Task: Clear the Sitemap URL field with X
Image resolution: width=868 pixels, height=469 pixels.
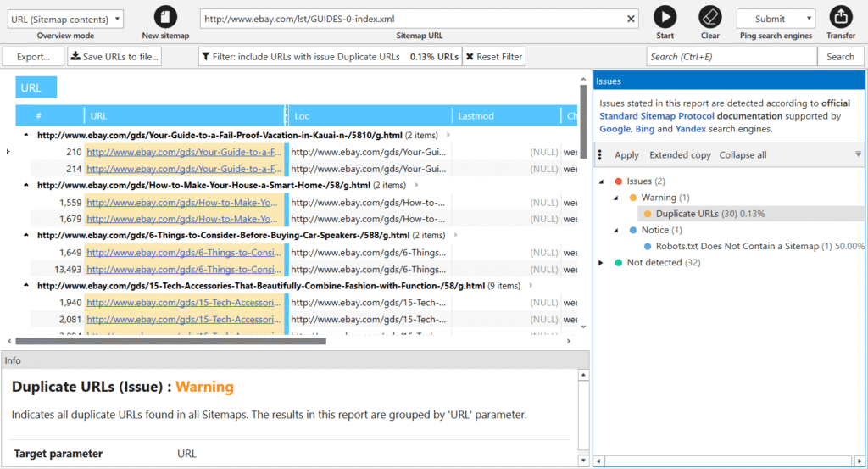Action: (x=632, y=19)
